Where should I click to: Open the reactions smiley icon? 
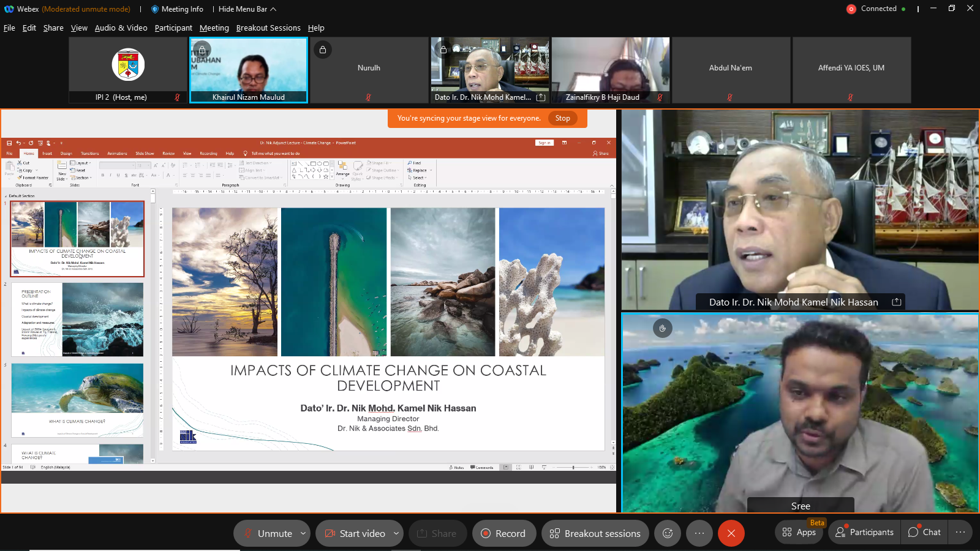pos(668,533)
